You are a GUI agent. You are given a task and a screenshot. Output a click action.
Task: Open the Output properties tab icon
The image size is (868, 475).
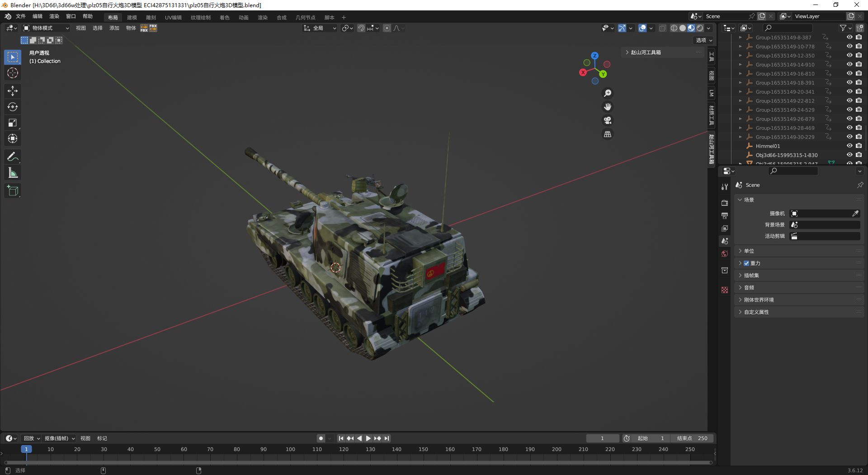click(725, 216)
